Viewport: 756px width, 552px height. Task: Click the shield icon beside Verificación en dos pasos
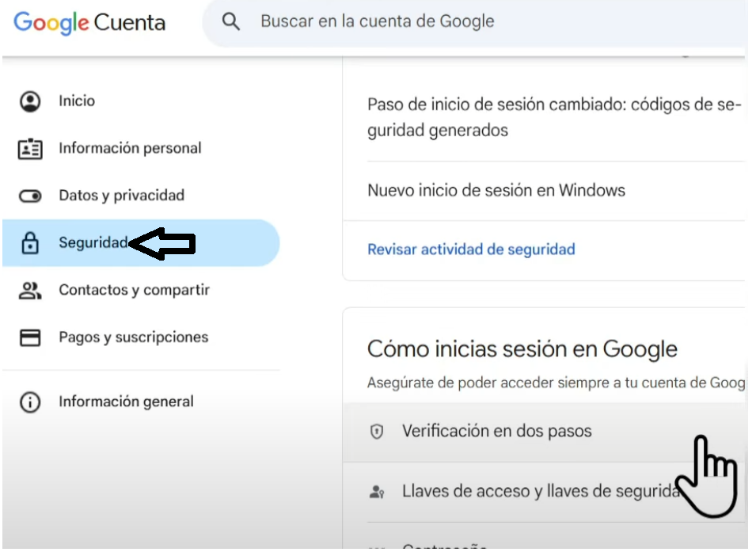(x=377, y=432)
